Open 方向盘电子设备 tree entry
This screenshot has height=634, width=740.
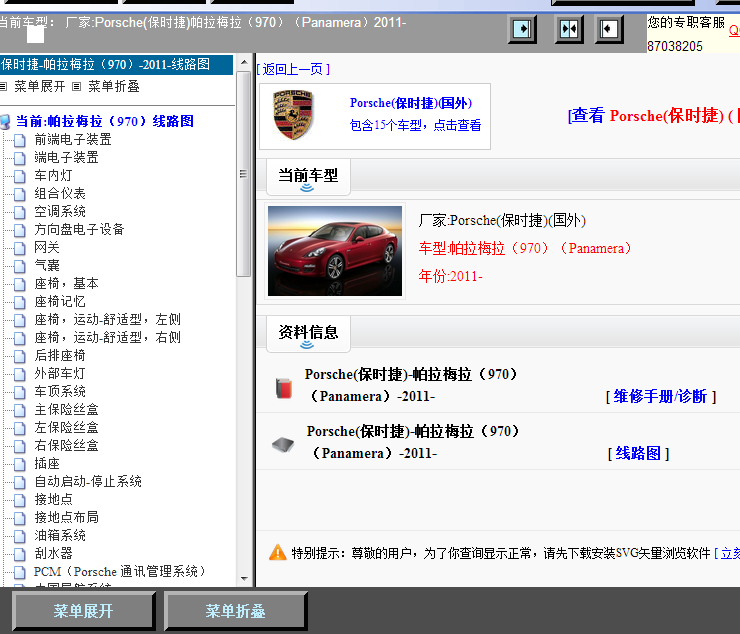79,229
